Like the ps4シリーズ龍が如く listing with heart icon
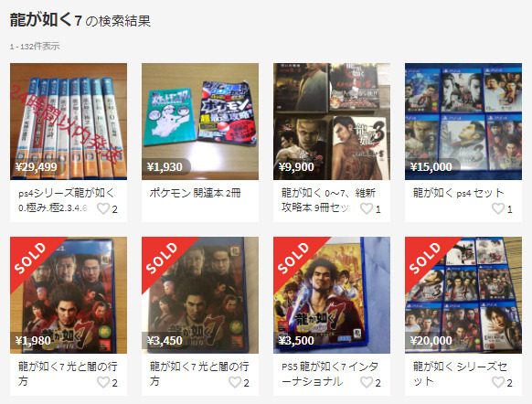This screenshot has width=532, height=404. pyautogui.click(x=103, y=208)
